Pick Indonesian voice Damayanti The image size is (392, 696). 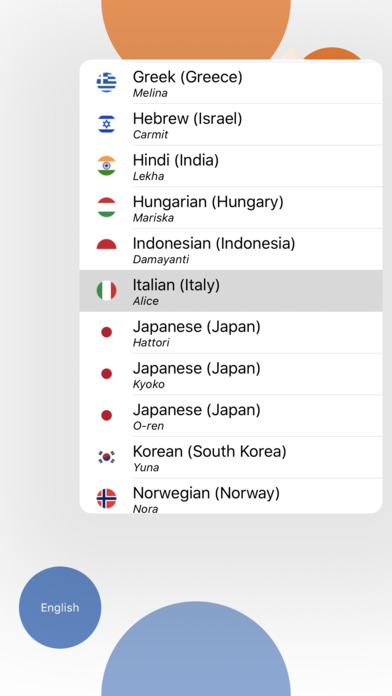pos(231,249)
